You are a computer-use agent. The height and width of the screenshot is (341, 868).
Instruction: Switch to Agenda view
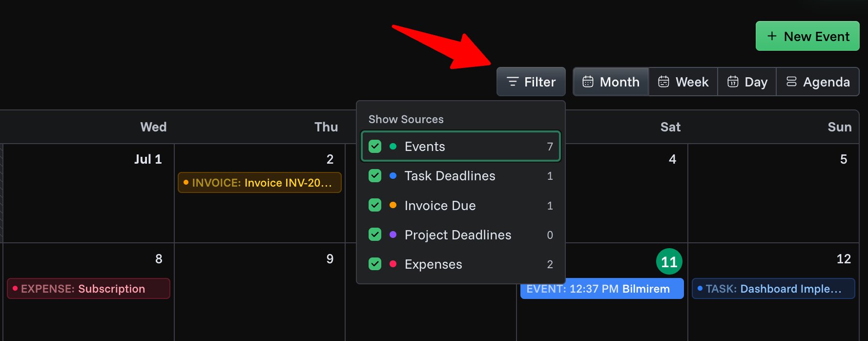818,82
